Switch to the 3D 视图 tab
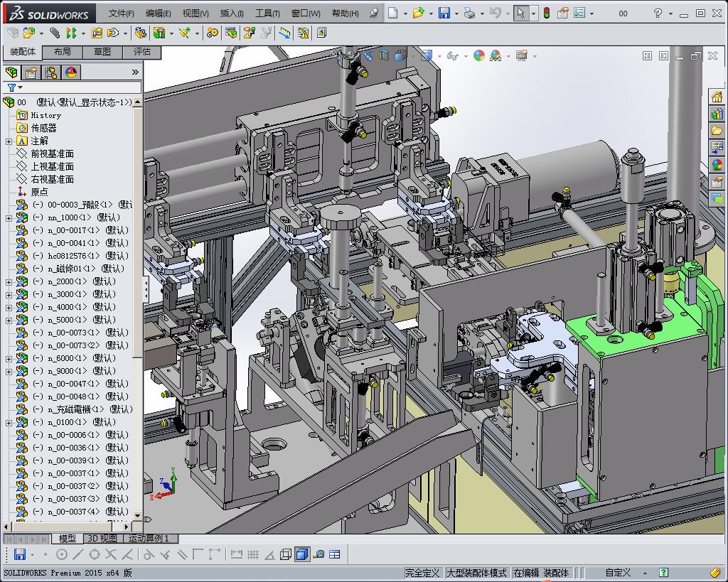728x582 pixels. tap(103, 539)
